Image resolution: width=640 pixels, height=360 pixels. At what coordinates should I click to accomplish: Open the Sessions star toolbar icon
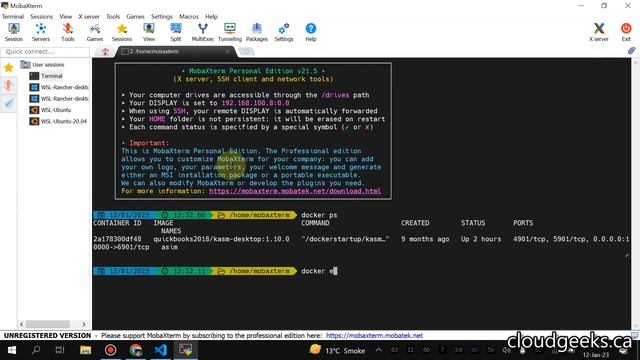pos(122,32)
